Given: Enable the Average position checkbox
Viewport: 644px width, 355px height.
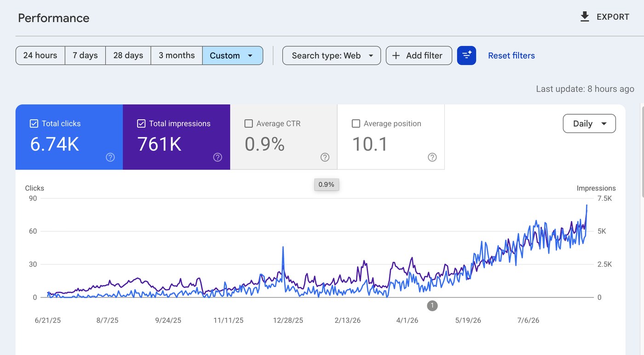Looking at the screenshot, I should pos(356,123).
